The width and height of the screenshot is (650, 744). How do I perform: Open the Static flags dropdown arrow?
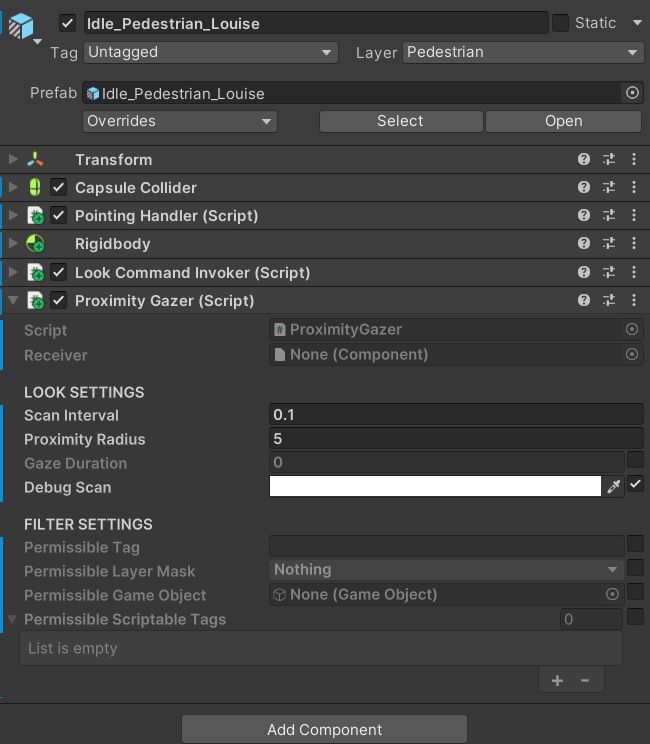click(637, 23)
